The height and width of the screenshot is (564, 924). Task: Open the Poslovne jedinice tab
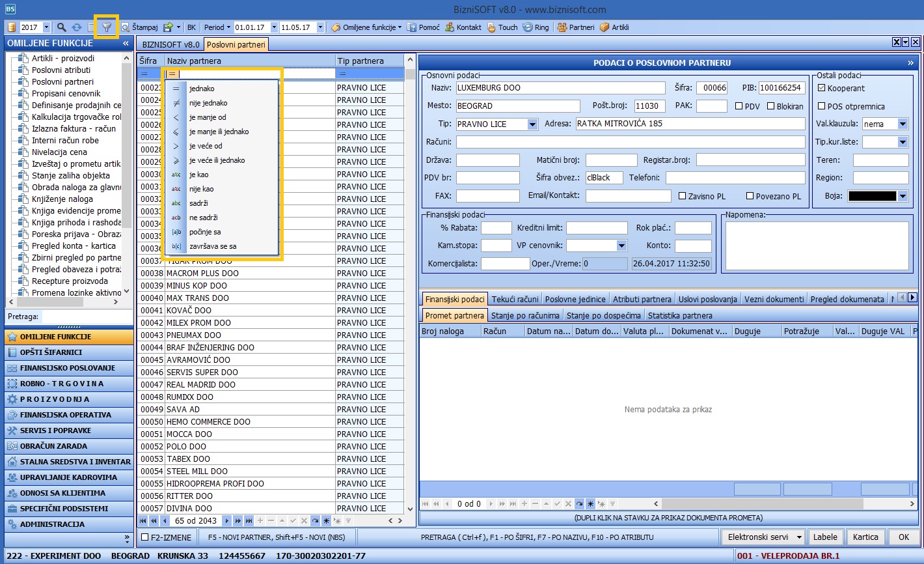point(575,299)
